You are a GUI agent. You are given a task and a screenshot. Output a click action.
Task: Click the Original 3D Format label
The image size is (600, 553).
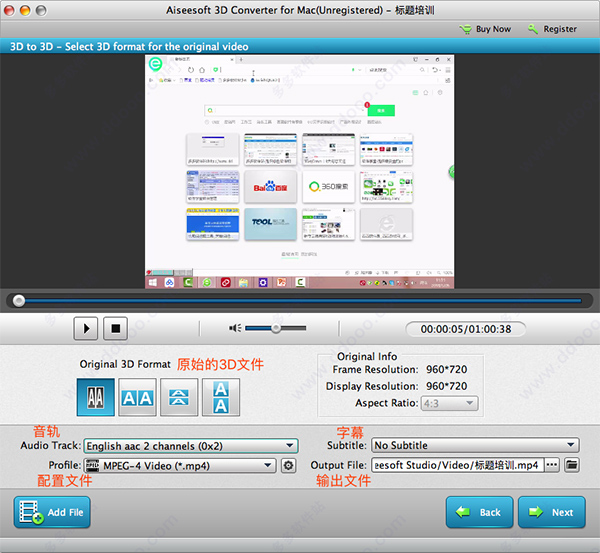[x=125, y=364]
